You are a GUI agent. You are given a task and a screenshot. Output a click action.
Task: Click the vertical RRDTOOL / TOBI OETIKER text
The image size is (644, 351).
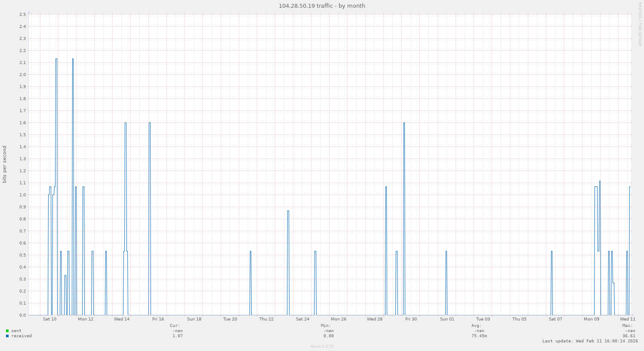tap(640, 24)
